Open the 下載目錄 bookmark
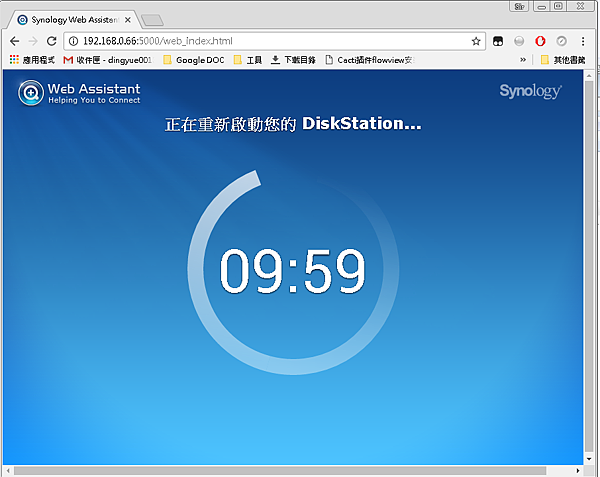Screen dimensions: 600x477 pos(293,60)
